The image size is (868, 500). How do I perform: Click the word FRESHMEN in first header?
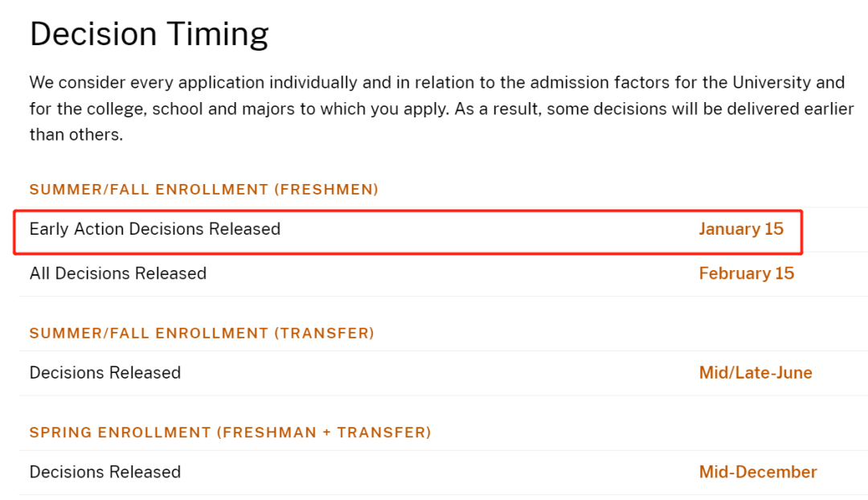click(x=326, y=190)
